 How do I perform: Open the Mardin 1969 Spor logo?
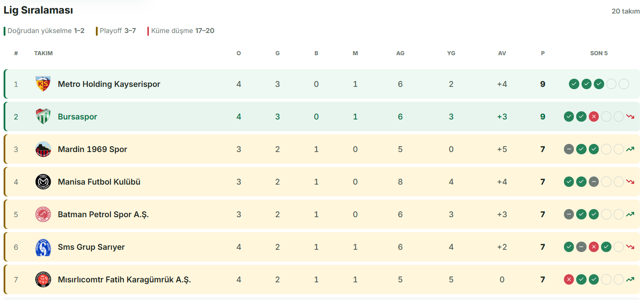point(43,149)
